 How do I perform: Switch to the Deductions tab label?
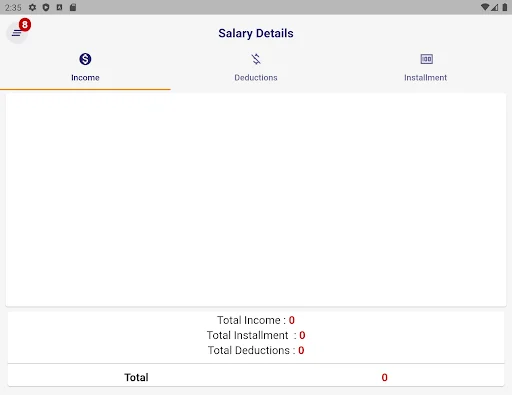pos(256,78)
